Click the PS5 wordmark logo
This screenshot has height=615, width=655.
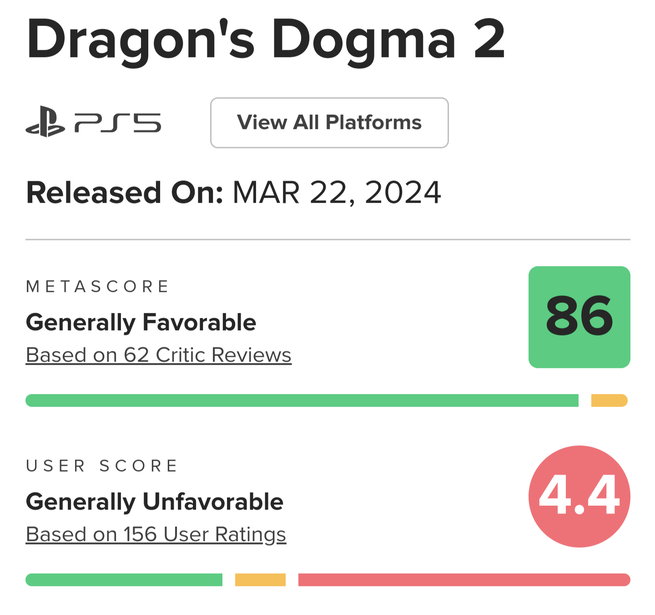pyautogui.click(x=117, y=124)
